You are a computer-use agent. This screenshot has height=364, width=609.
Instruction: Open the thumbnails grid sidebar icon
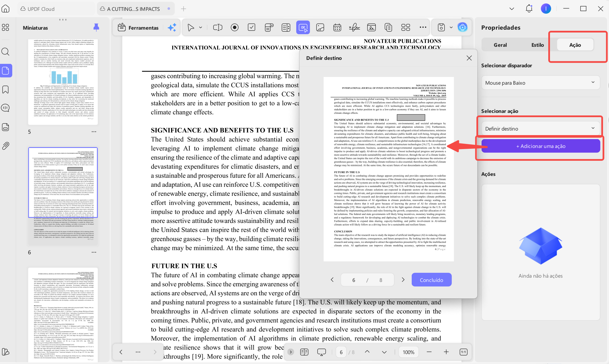point(5,28)
